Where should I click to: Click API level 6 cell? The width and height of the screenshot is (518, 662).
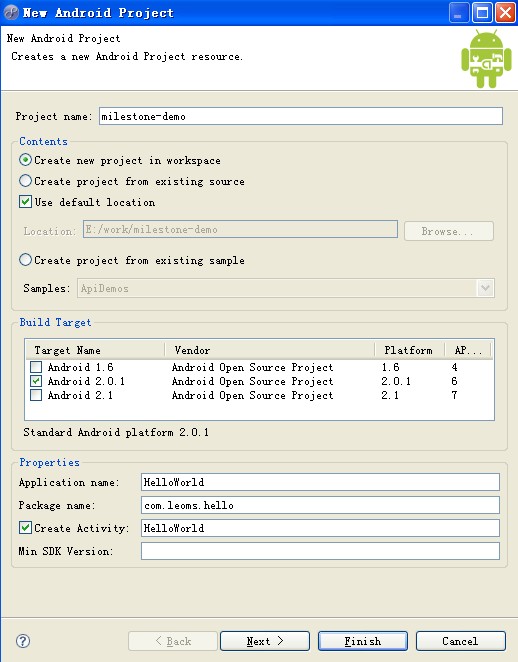[454, 381]
